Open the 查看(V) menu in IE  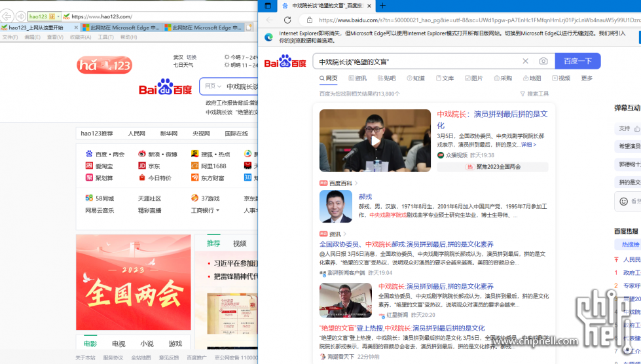(55, 37)
